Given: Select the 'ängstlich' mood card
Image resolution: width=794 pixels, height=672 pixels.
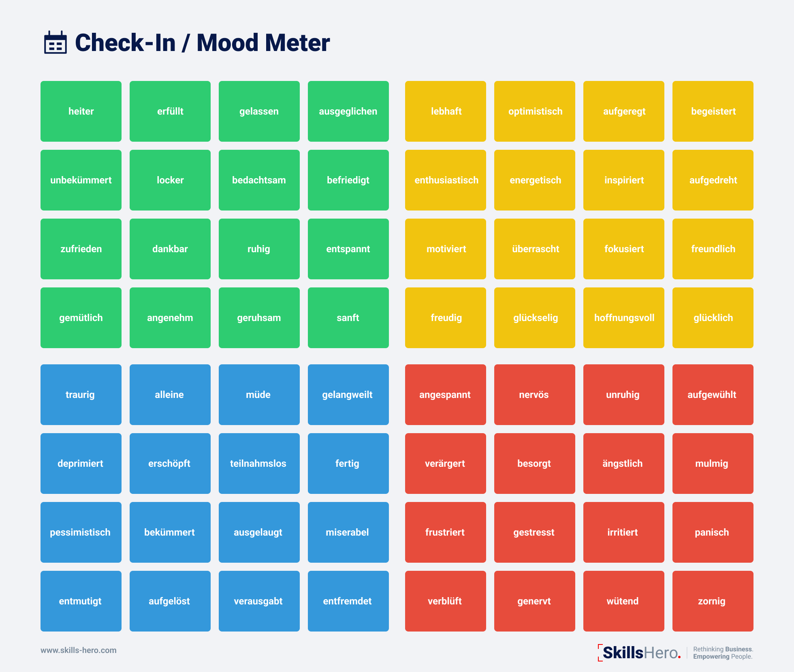Looking at the screenshot, I should pos(624,464).
